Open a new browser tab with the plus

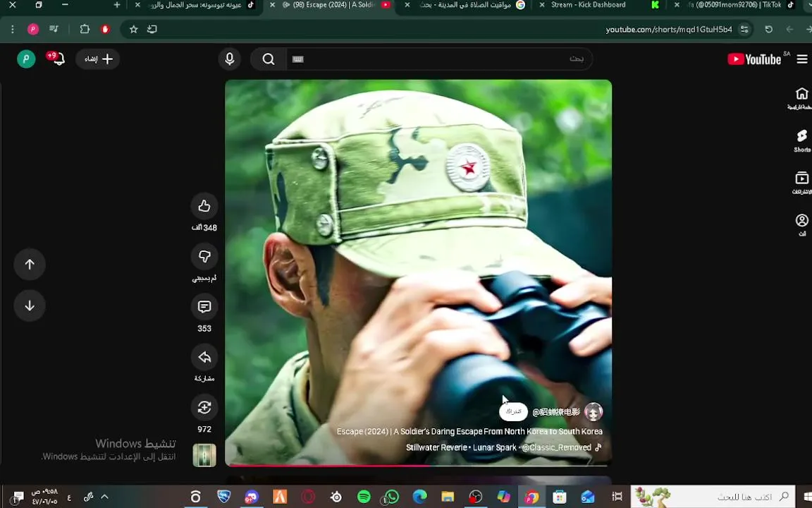pos(117,5)
